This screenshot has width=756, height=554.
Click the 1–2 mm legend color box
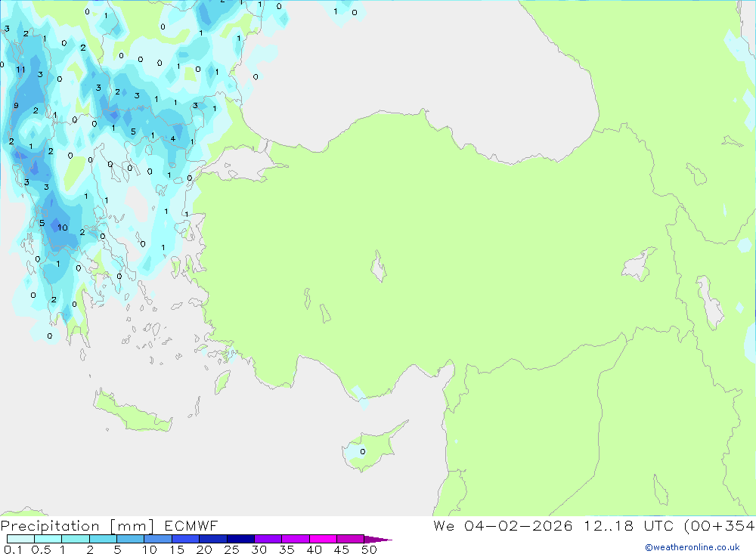(x=76, y=539)
